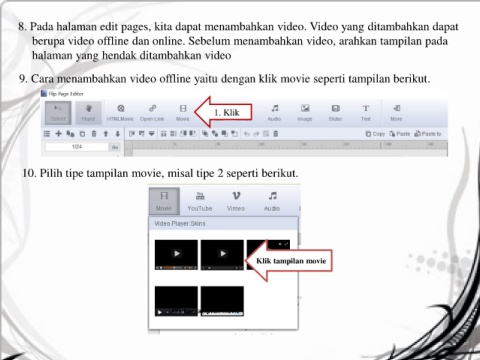The height and width of the screenshot is (360, 480).
Task: Switch to the Vimeo tab
Action: point(236,202)
